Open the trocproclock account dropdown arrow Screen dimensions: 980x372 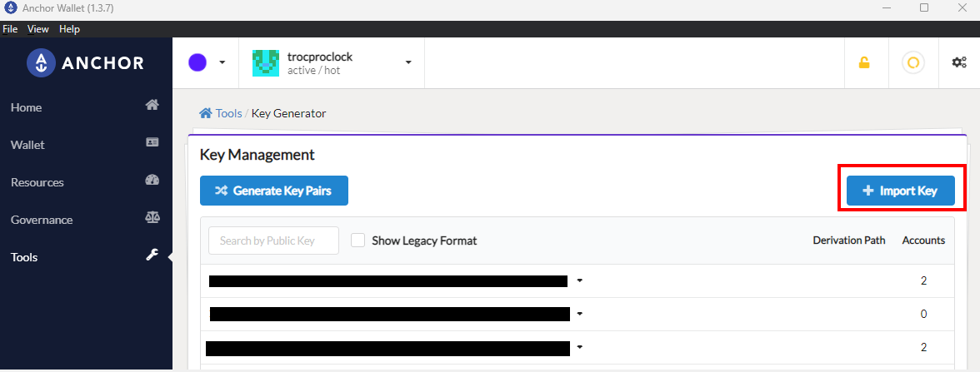click(408, 62)
